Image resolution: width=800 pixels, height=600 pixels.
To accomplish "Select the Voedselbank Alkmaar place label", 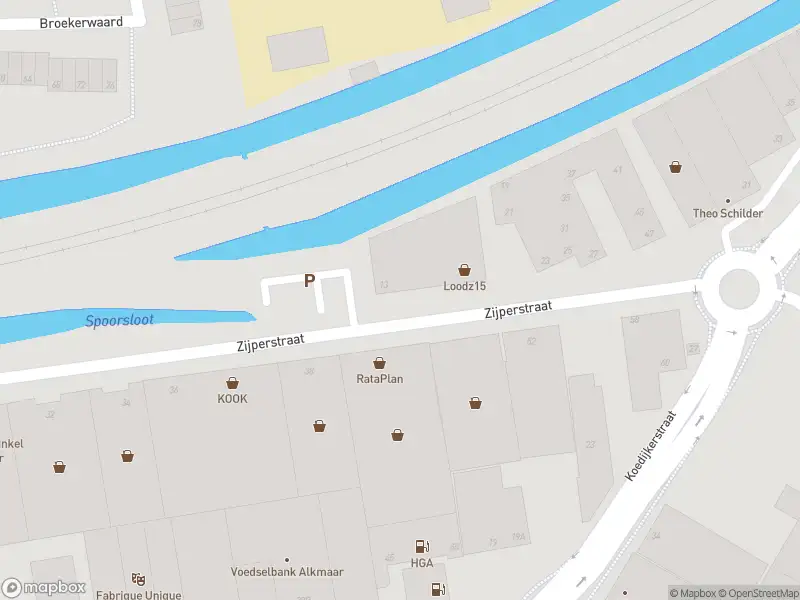I will click(x=287, y=572).
